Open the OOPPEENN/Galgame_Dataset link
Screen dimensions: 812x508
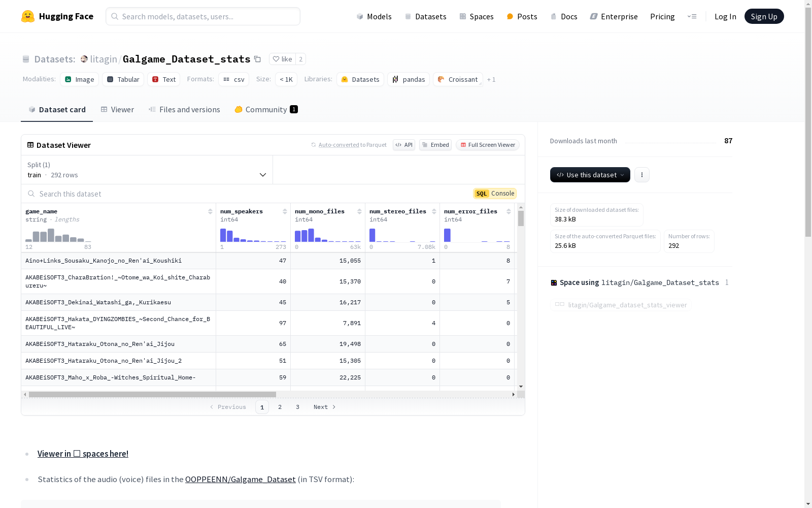pos(240,479)
